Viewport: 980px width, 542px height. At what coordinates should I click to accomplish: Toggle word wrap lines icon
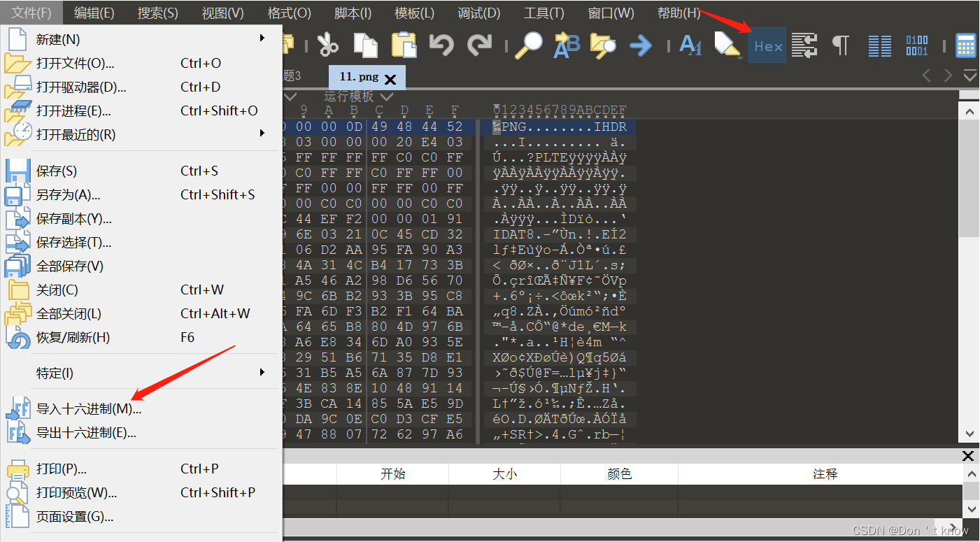(806, 45)
